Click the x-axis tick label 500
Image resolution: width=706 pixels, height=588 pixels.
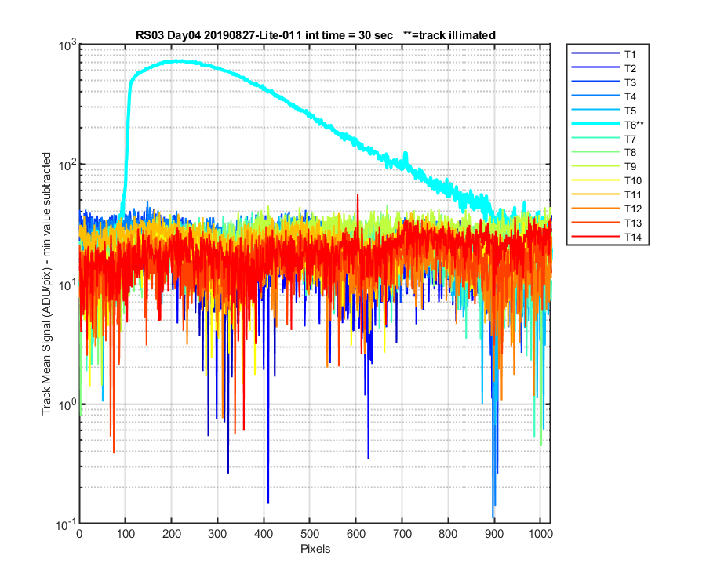click(x=310, y=534)
